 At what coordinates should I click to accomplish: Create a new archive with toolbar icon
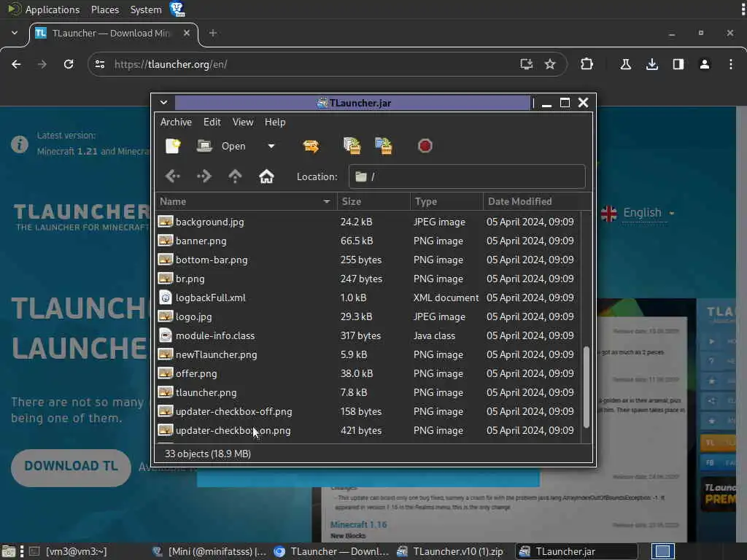172,146
